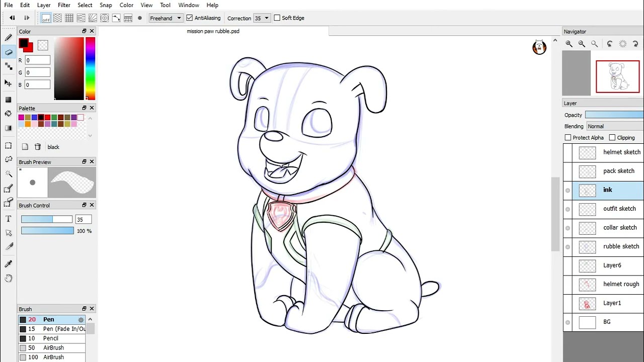Enable the parallel lines snap

(x=57, y=18)
